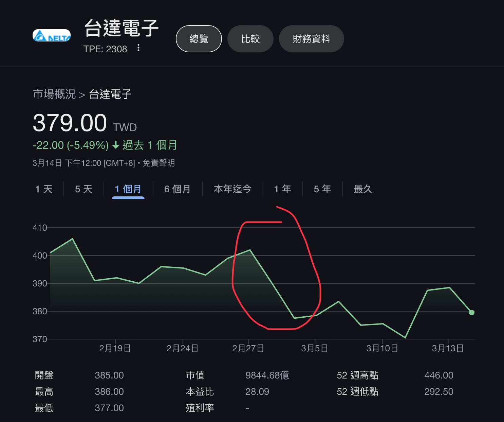Click the 52 週高點 value 446.00
Viewport: 504px width, 422px height.
click(x=439, y=375)
